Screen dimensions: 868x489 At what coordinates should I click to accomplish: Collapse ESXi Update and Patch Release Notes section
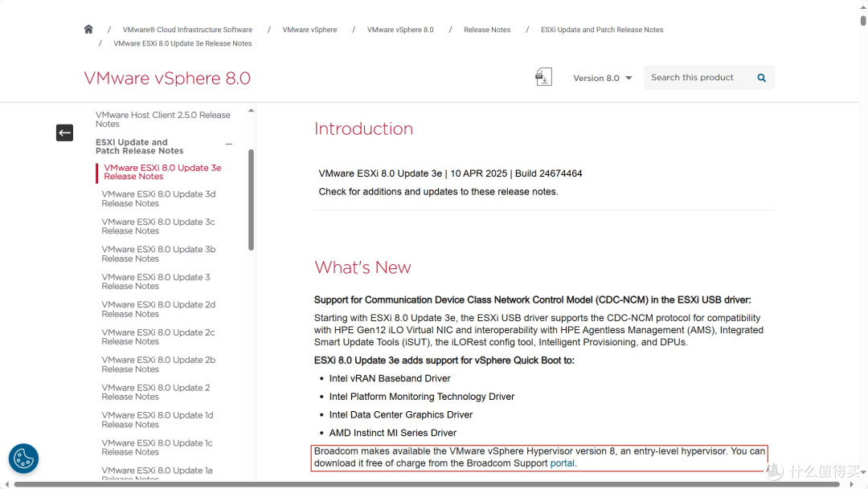pyautogui.click(x=228, y=144)
